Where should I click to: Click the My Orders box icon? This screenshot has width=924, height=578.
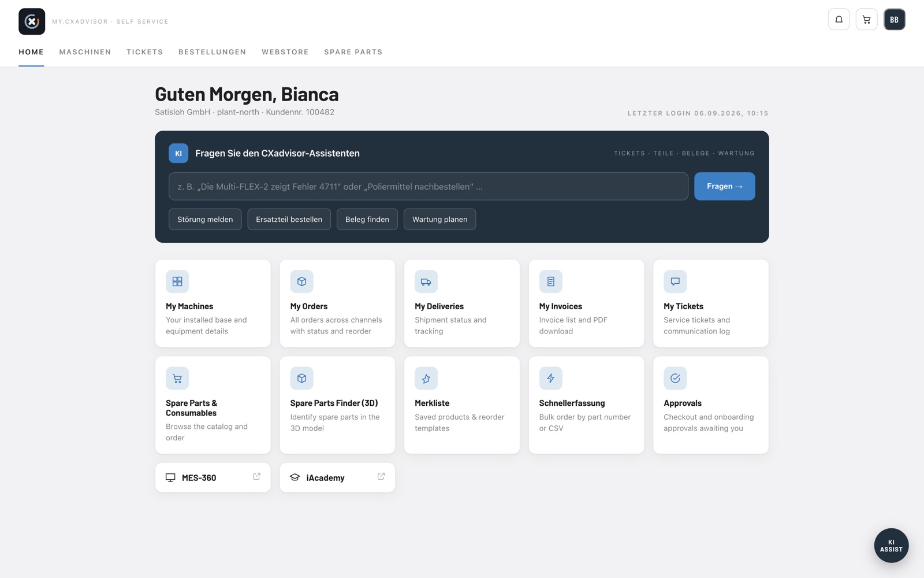click(301, 281)
